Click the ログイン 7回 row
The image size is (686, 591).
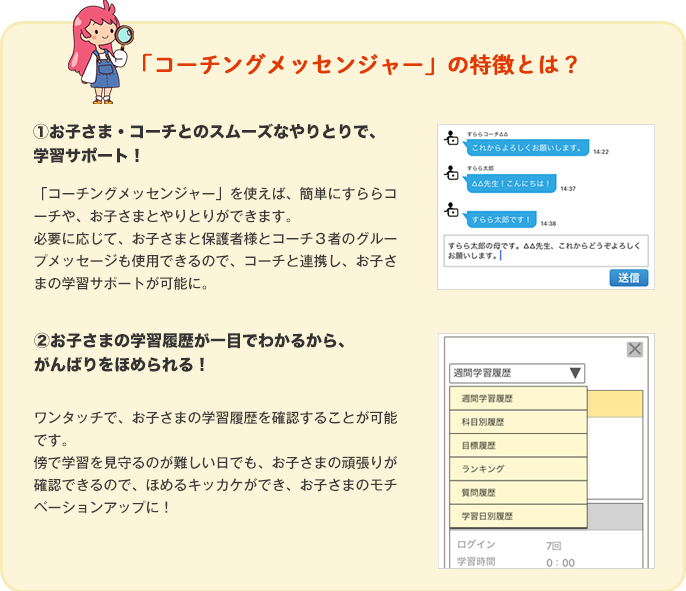(509, 545)
